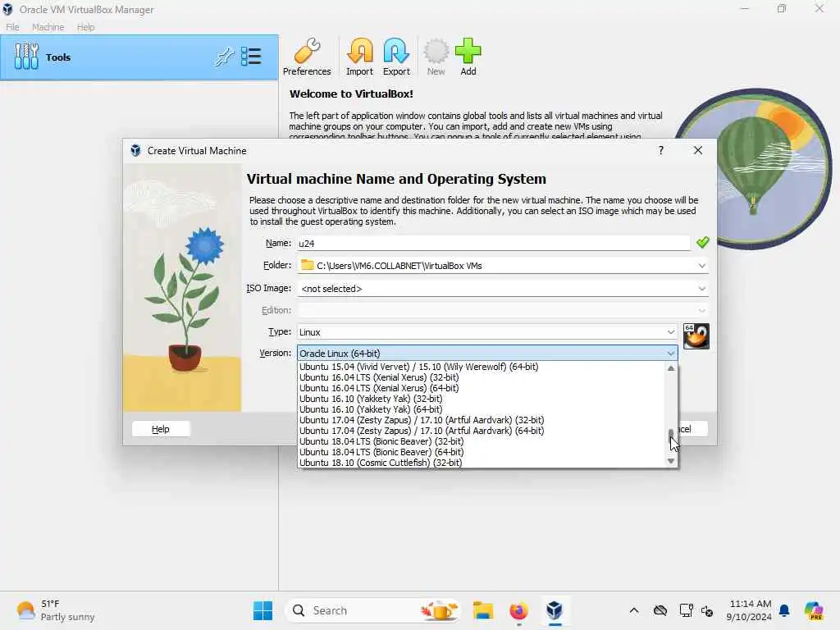This screenshot has width=840, height=630.
Task: Open File Explorer from the taskbar
Action: click(482, 610)
